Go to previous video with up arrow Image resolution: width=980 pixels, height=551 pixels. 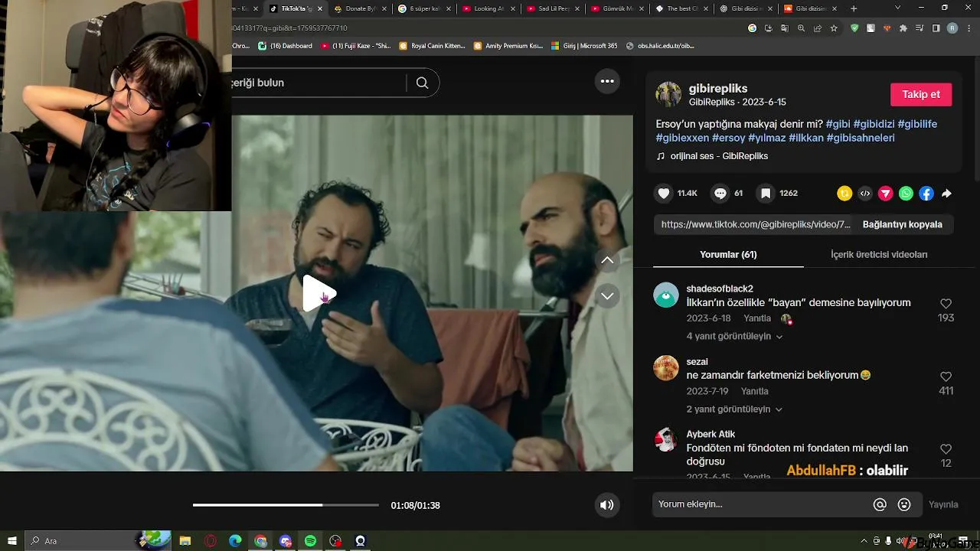pos(607,260)
